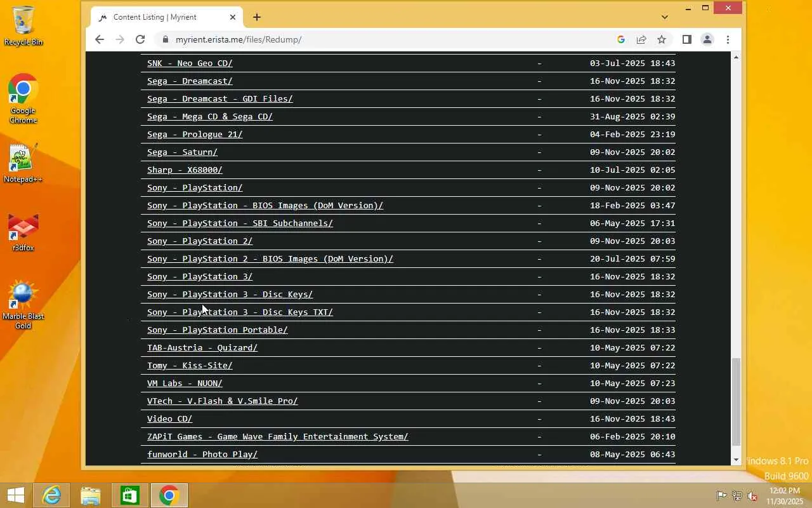
Task: Go forward using the browser forward arrow
Action: coord(120,39)
